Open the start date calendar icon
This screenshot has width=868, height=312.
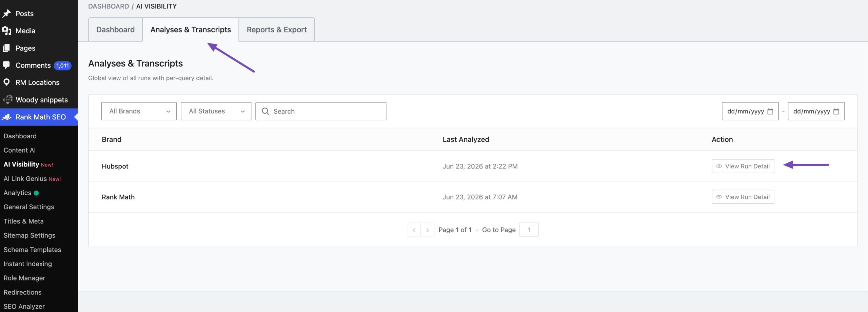pos(770,111)
